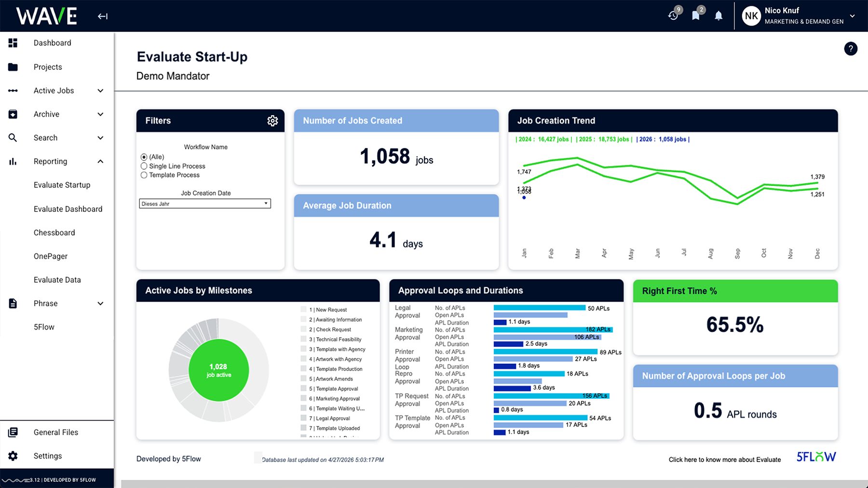Toggle legend box for 7 | Legal Approval
Viewport: 868px width, 488px height.
pos(303,418)
